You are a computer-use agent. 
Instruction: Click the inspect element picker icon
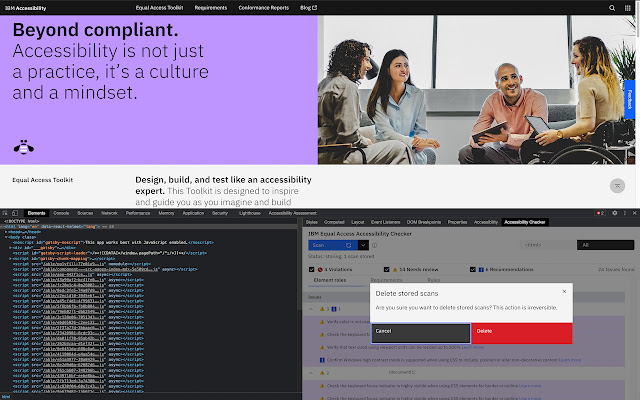coord(6,213)
